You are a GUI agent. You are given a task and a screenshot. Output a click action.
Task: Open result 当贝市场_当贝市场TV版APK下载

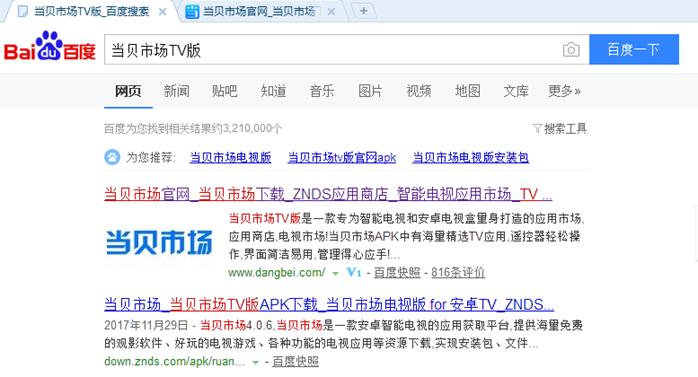[x=329, y=305]
